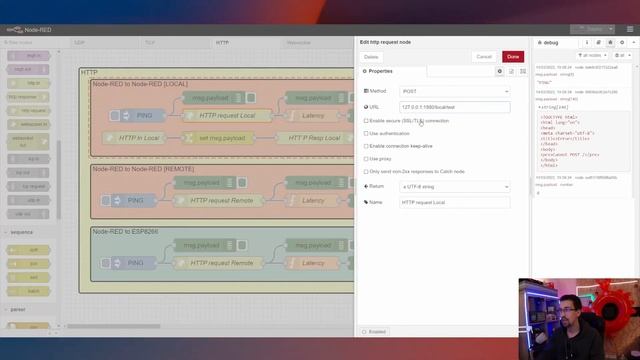Open the configuration nodes gear sidebar icon
The height and width of the screenshot is (360, 640).
tap(622, 42)
